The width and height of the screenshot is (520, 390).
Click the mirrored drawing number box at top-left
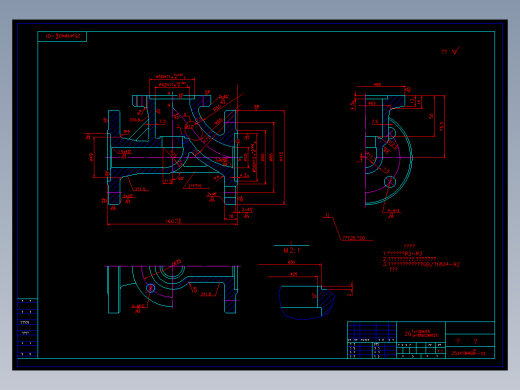[x=62, y=36]
